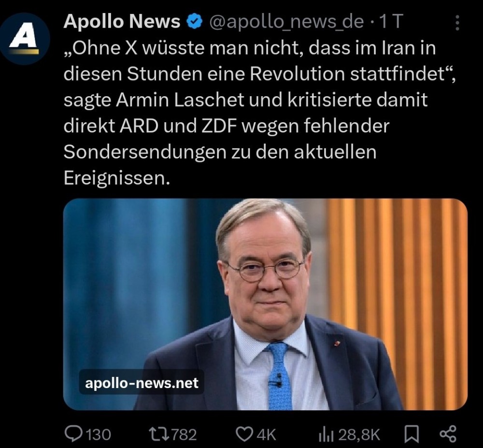Click the reply speech bubble icon

coord(73,434)
